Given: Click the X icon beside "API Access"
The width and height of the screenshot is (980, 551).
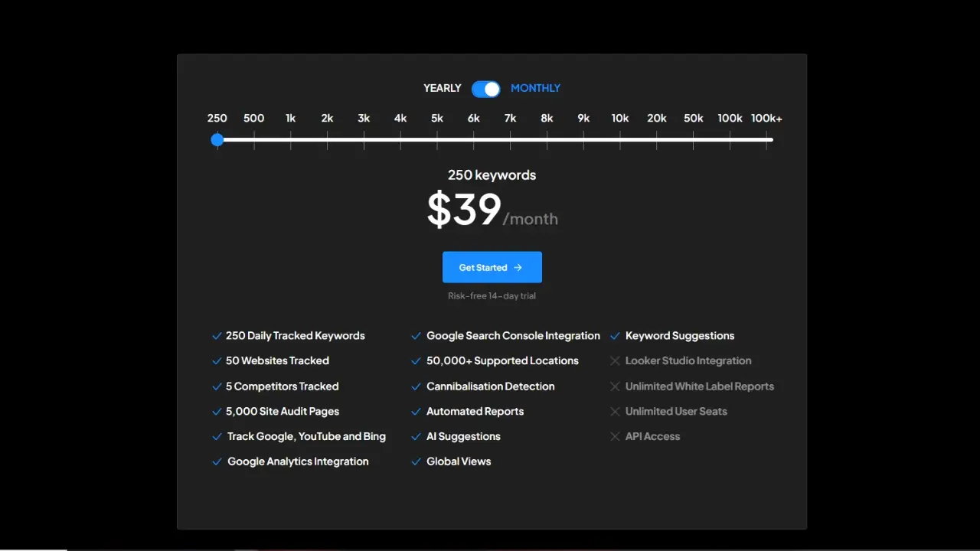Looking at the screenshot, I should pos(615,436).
